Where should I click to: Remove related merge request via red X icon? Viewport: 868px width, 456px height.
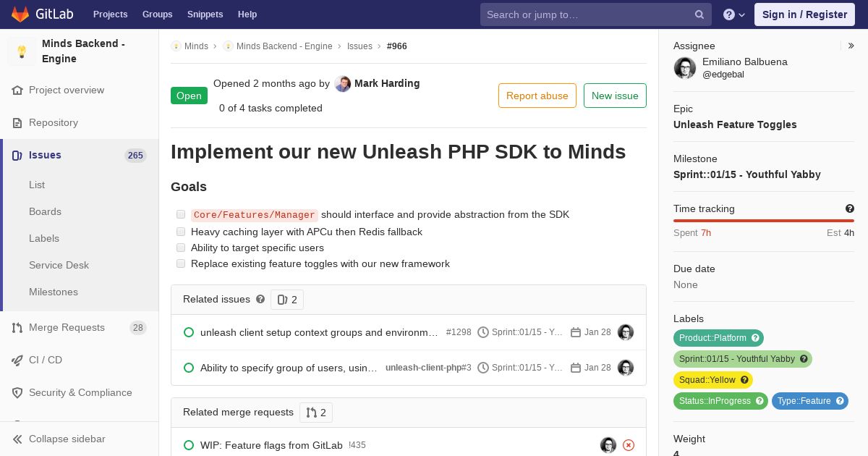click(x=629, y=445)
